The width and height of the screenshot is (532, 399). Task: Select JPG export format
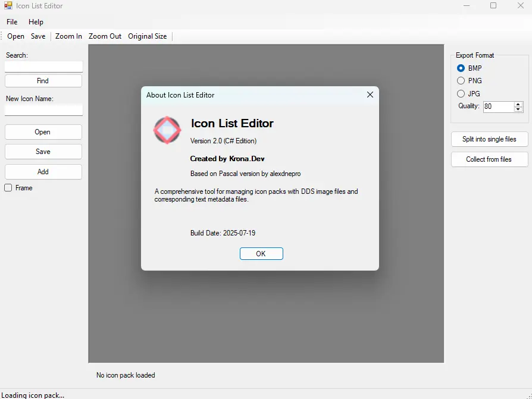(x=461, y=93)
